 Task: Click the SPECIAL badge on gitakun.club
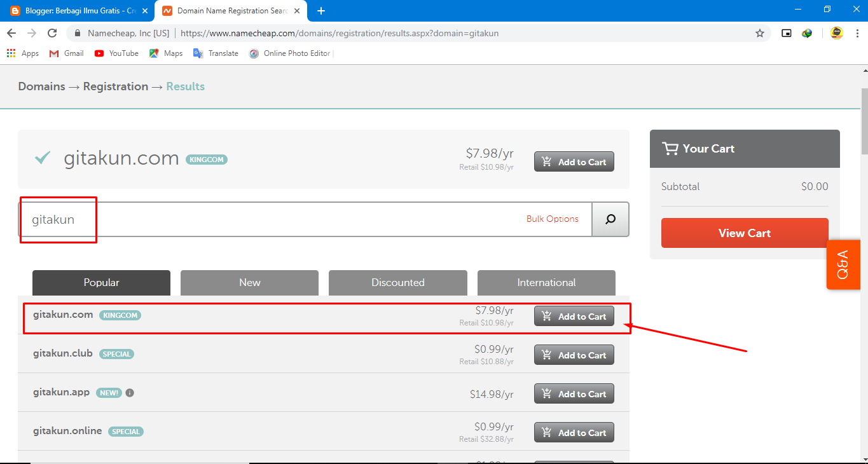(x=116, y=354)
